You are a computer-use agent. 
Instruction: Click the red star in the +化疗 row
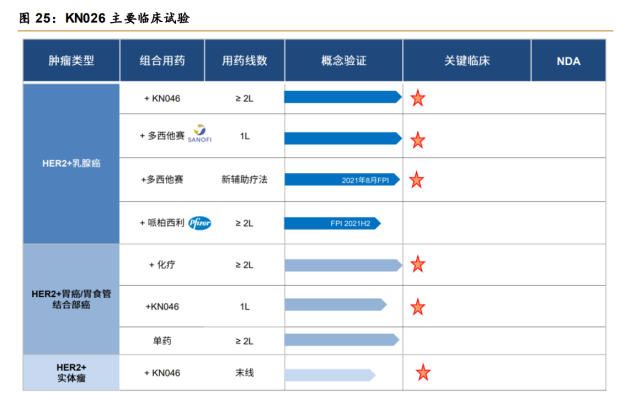[418, 264]
